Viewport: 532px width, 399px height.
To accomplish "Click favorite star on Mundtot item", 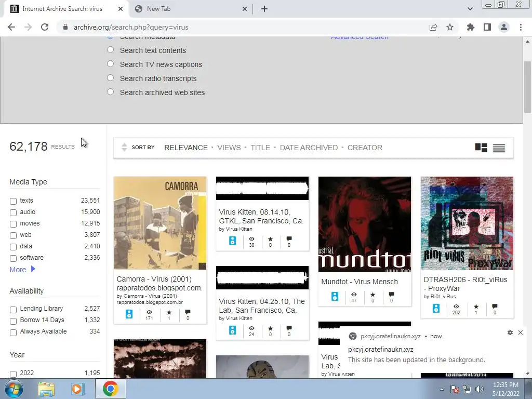I will pos(373,295).
